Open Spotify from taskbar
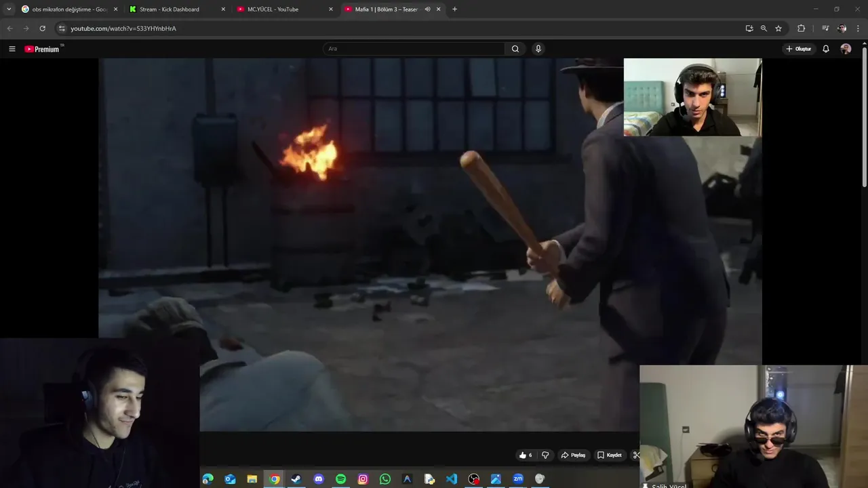This screenshot has height=488, width=868. (x=341, y=479)
